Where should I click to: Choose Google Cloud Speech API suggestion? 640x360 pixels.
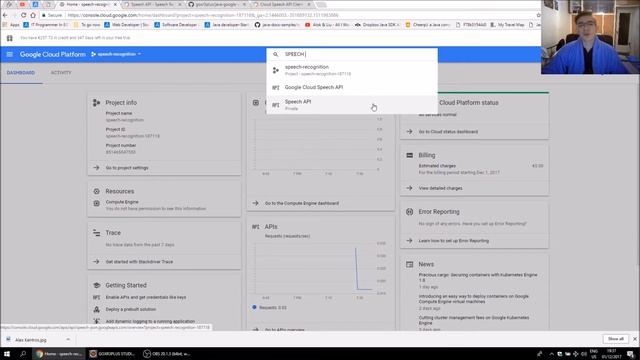click(x=352, y=87)
